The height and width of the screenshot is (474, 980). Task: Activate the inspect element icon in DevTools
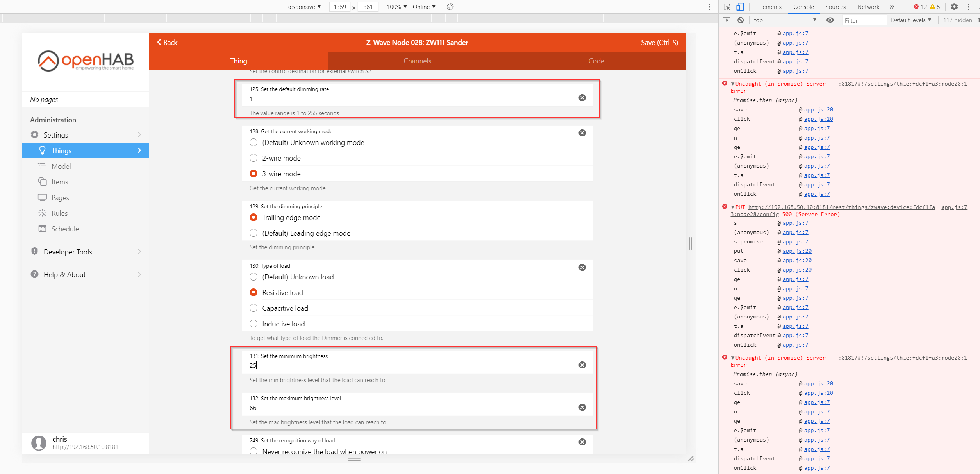point(727,7)
